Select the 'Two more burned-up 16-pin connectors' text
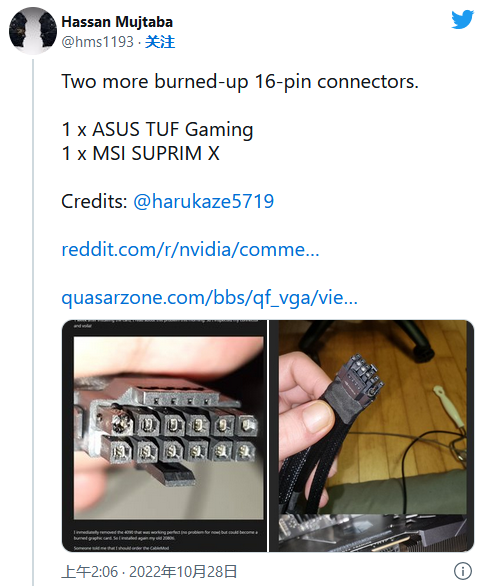The width and height of the screenshot is (489, 586). tap(240, 81)
